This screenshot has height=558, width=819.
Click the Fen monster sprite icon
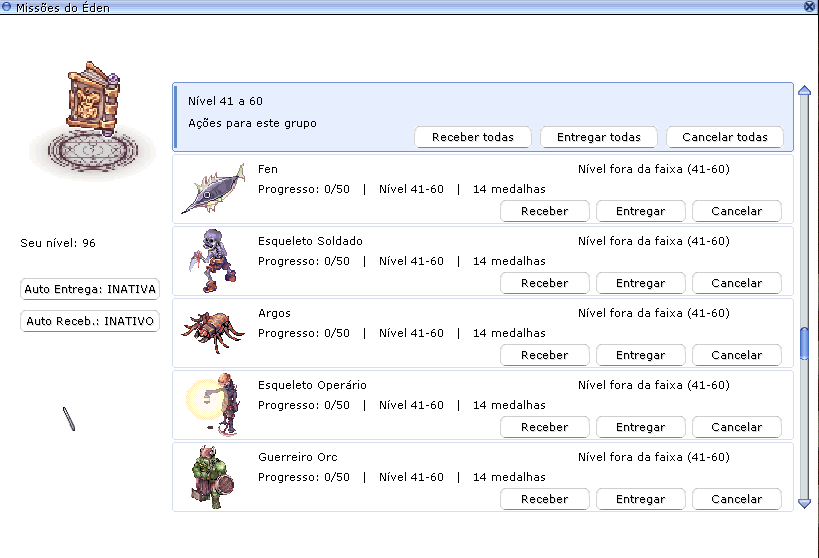click(213, 189)
